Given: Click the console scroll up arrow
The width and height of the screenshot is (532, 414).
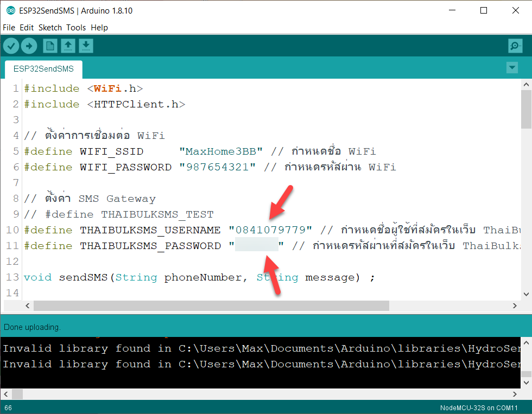Looking at the screenshot, I should (x=526, y=342).
